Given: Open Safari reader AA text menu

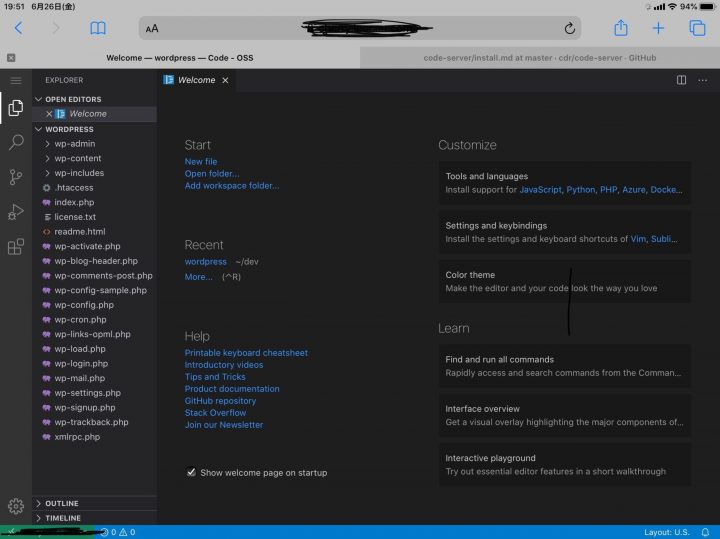Looking at the screenshot, I should point(152,28).
